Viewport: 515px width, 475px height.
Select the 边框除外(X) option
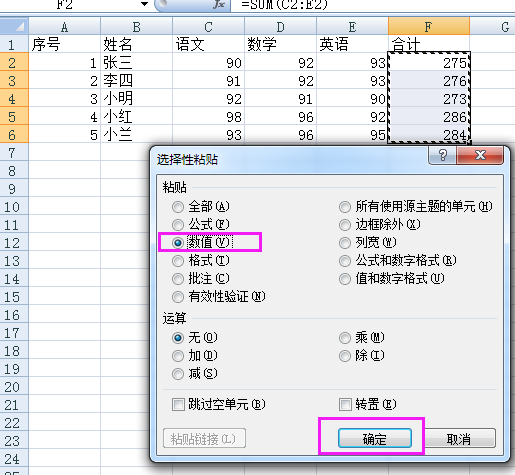click(x=380, y=225)
